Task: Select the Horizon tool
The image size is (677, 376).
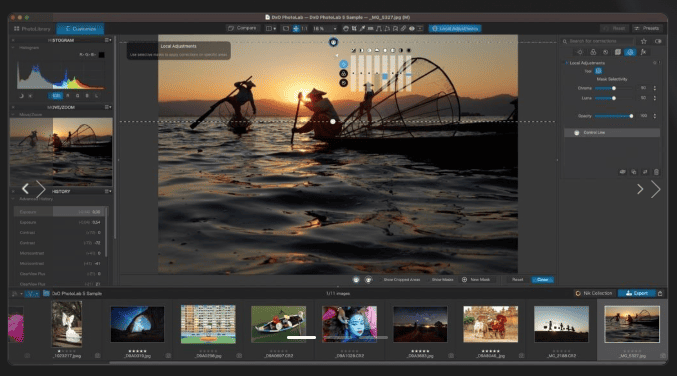Action: (x=370, y=28)
